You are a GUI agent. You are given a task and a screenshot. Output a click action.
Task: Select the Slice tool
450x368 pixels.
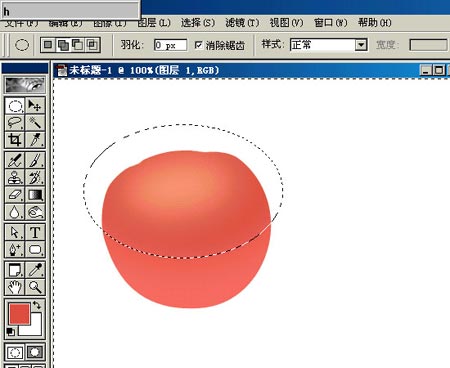pyautogui.click(x=35, y=140)
